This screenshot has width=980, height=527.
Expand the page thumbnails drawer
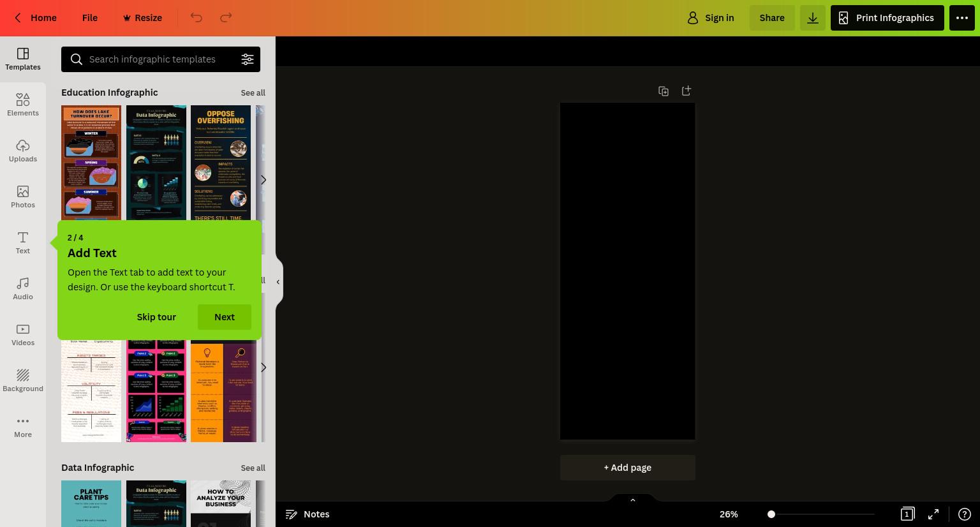[x=633, y=500]
